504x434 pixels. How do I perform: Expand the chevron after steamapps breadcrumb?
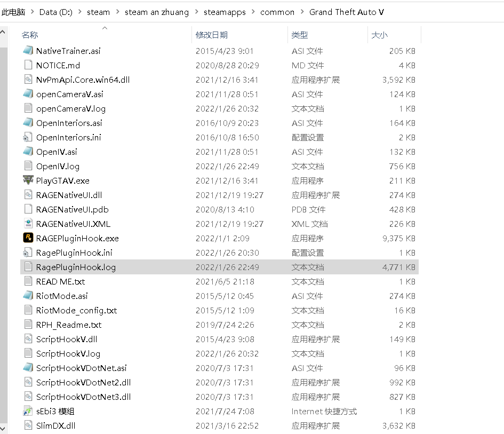(253, 12)
